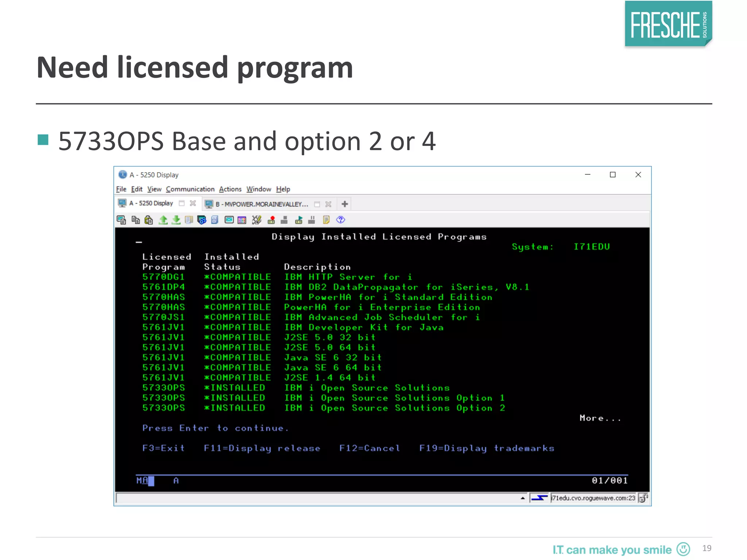Click 5770JS1 Advanced Job Scheduler row
747x560 pixels.
click(311, 318)
